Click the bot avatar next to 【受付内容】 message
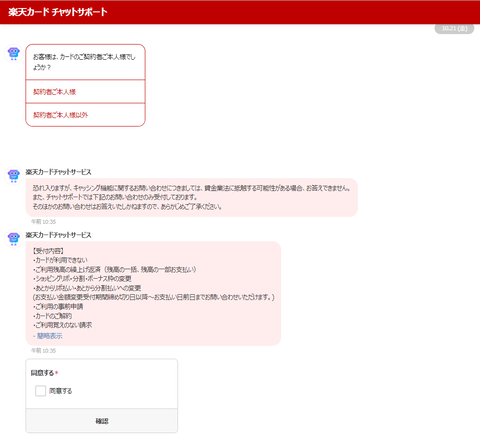This screenshot has width=480, height=435. point(14,239)
